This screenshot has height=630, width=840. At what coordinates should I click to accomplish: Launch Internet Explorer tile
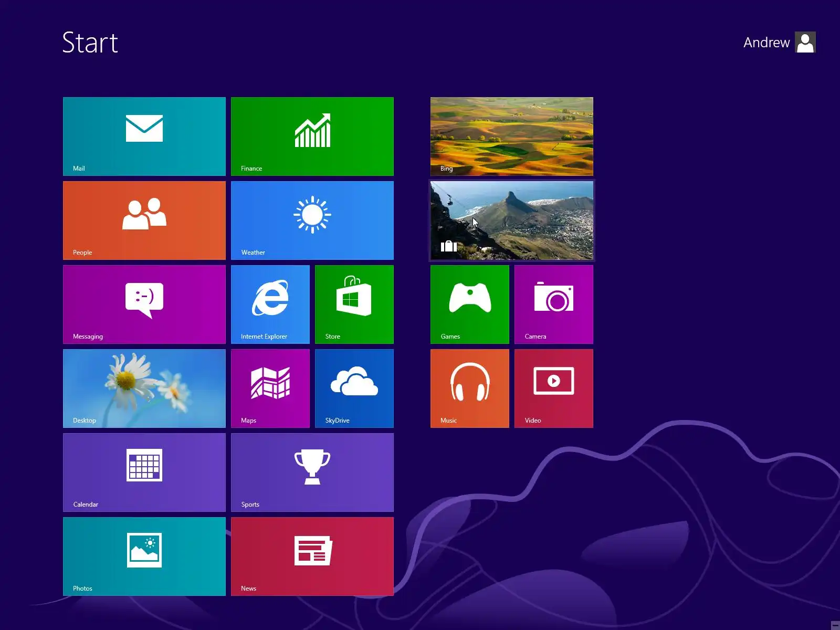point(270,304)
